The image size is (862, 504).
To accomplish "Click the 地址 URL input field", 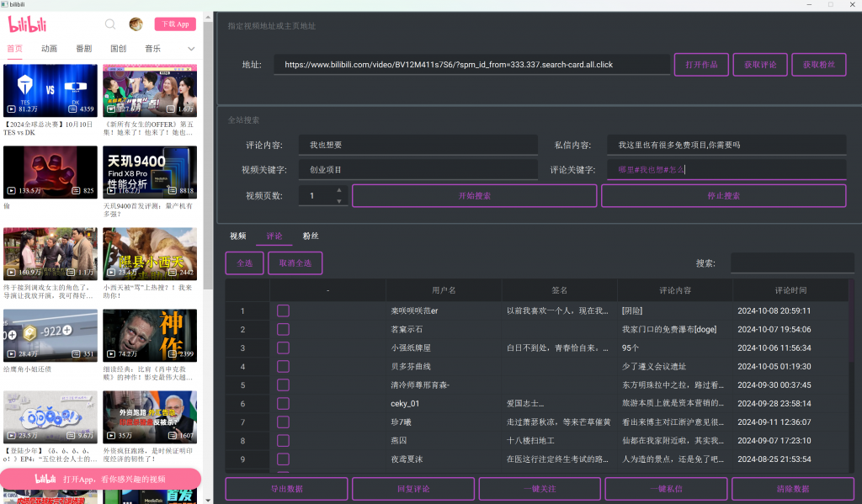I will 471,64.
